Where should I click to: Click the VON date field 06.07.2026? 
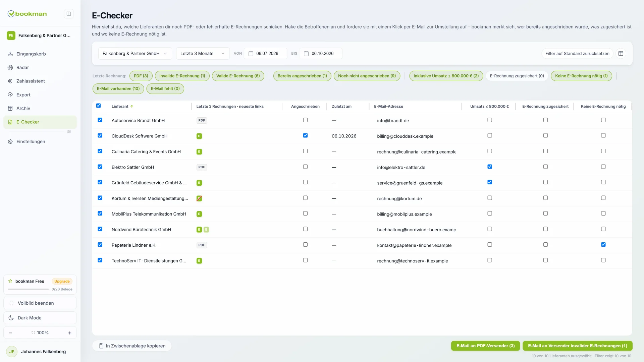265,54
